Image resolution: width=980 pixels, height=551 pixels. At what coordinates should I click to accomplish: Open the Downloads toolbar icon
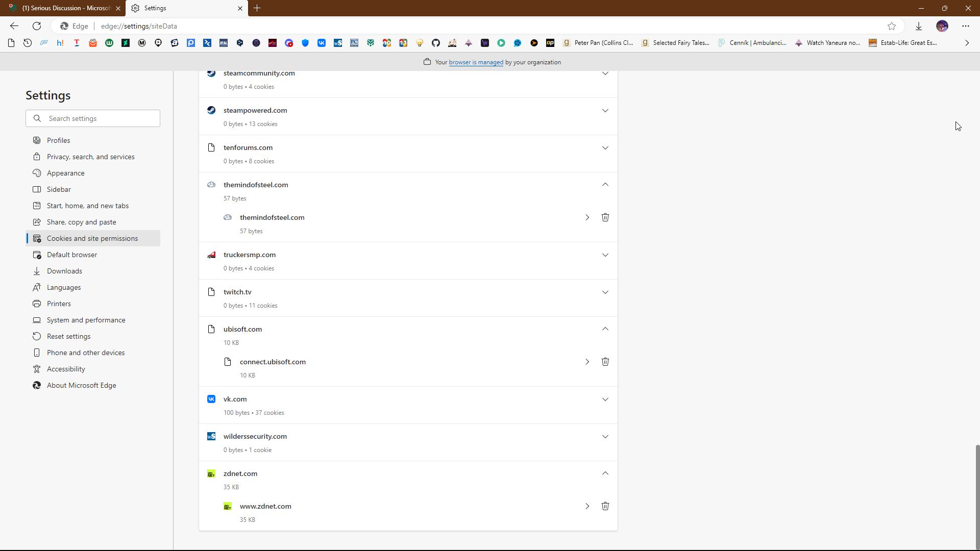click(918, 26)
